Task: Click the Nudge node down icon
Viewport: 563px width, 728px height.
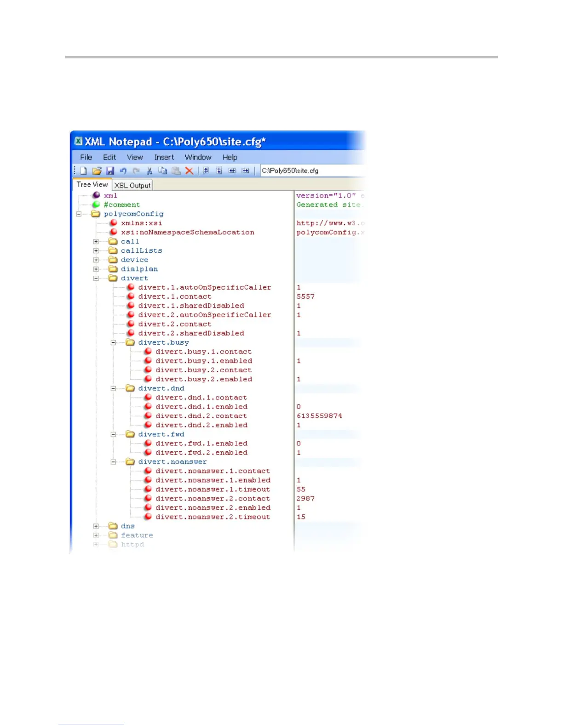Action: [219, 171]
